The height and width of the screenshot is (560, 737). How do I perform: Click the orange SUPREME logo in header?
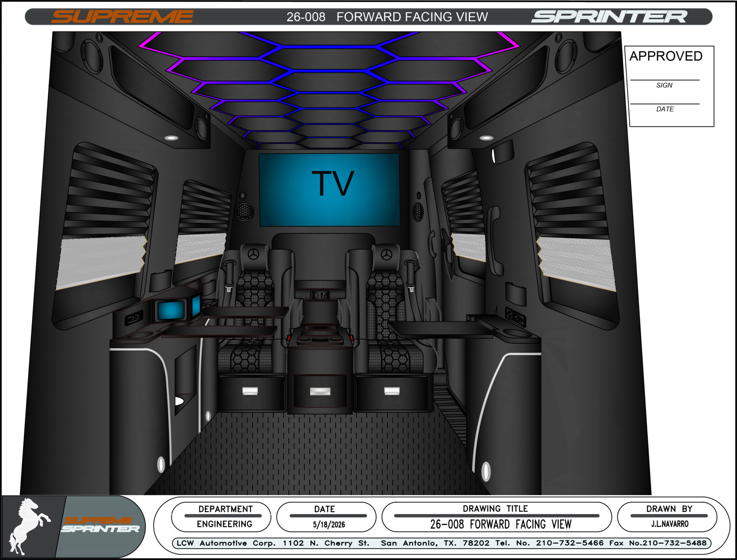click(122, 17)
